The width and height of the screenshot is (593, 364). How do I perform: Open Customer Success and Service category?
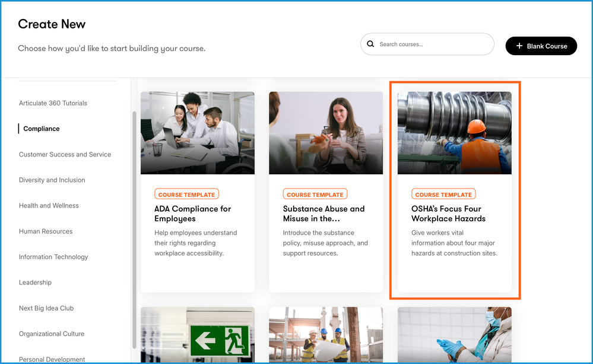tap(65, 155)
